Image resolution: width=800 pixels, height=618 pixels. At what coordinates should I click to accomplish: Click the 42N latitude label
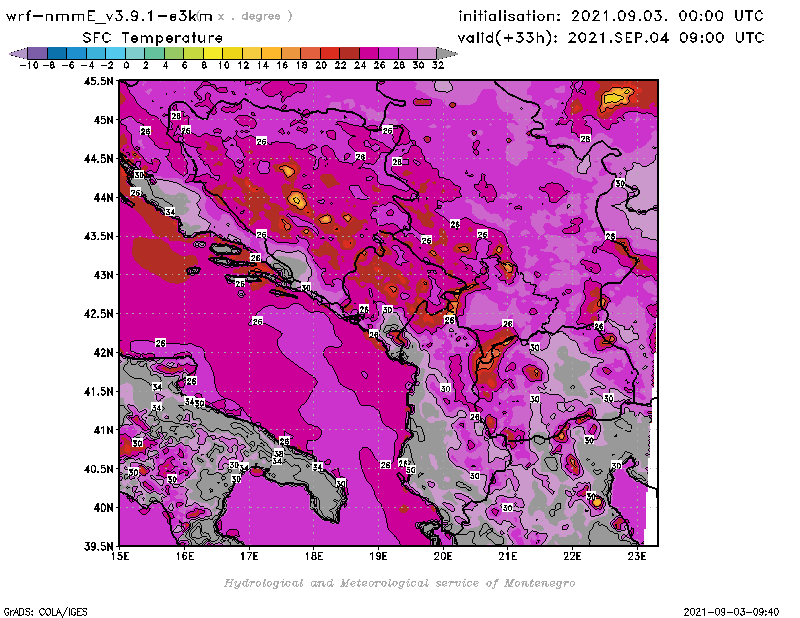[x=103, y=353]
